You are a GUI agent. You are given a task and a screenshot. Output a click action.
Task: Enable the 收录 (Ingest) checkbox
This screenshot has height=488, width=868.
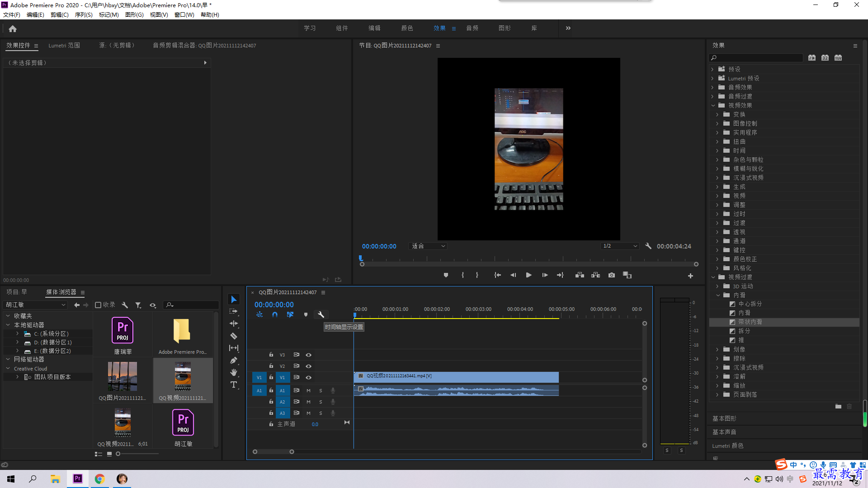click(98, 305)
